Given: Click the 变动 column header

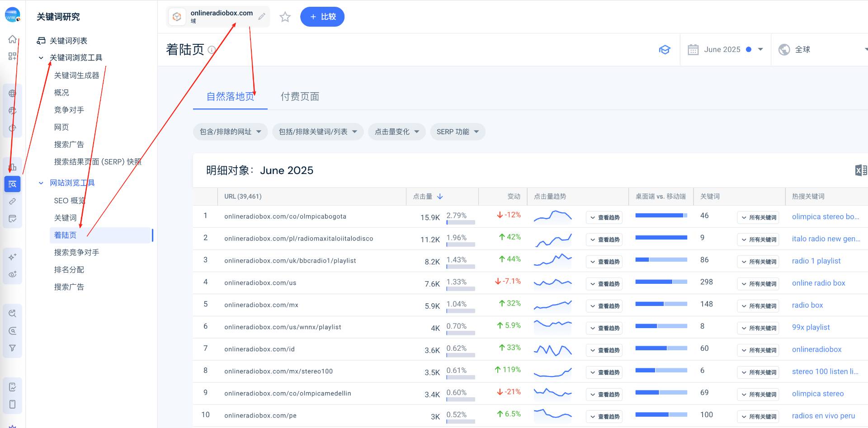Looking at the screenshot, I should (x=514, y=197).
